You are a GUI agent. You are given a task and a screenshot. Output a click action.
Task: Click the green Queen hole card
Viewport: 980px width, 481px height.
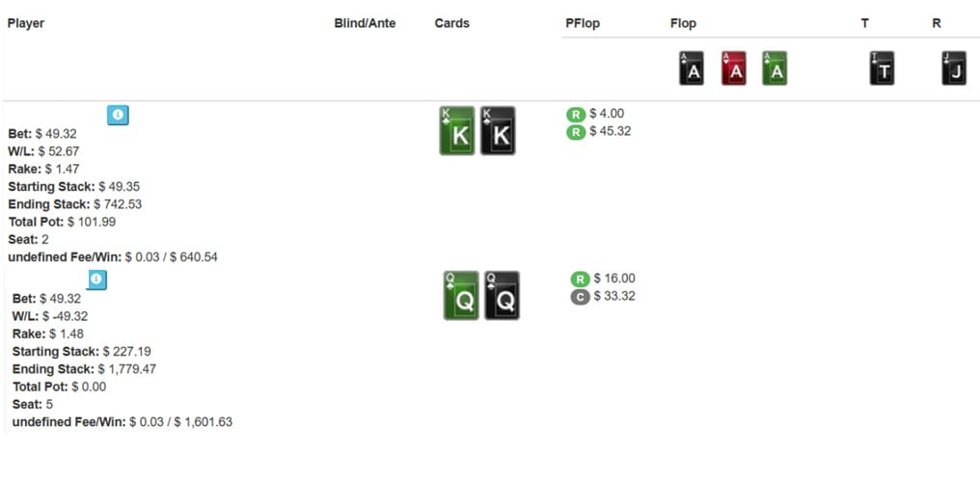[461, 296]
